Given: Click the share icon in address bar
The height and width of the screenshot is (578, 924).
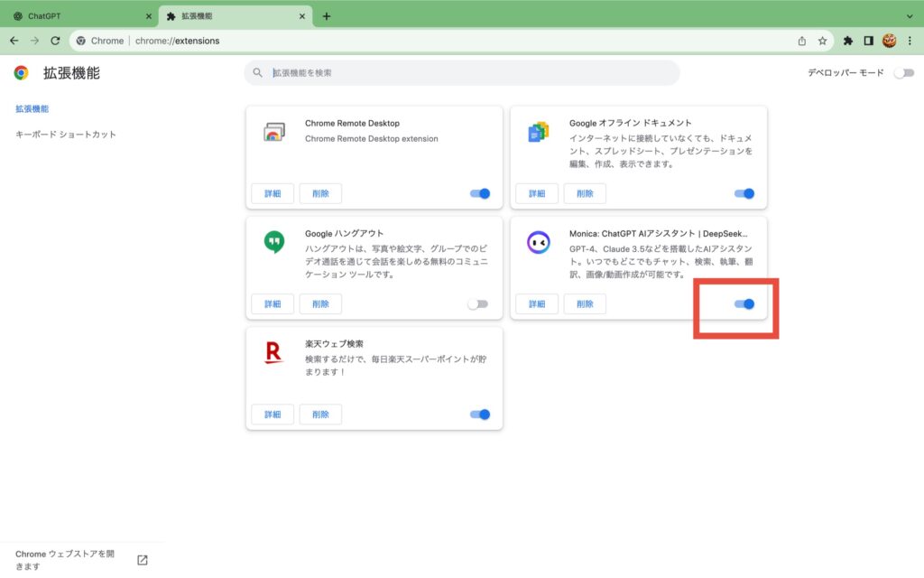Looking at the screenshot, I should (x=802, y=41).
